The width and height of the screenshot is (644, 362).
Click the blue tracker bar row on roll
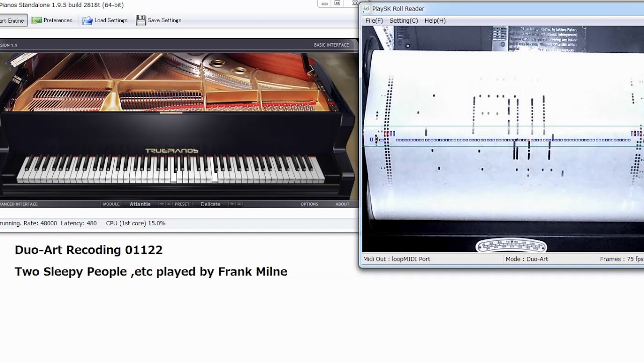[x=513, y=140]
